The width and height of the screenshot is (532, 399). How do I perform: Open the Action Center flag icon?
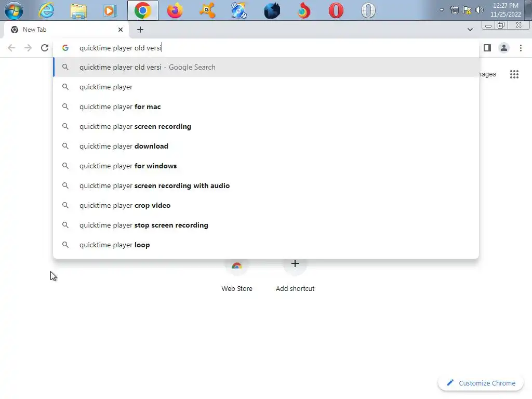467,10
